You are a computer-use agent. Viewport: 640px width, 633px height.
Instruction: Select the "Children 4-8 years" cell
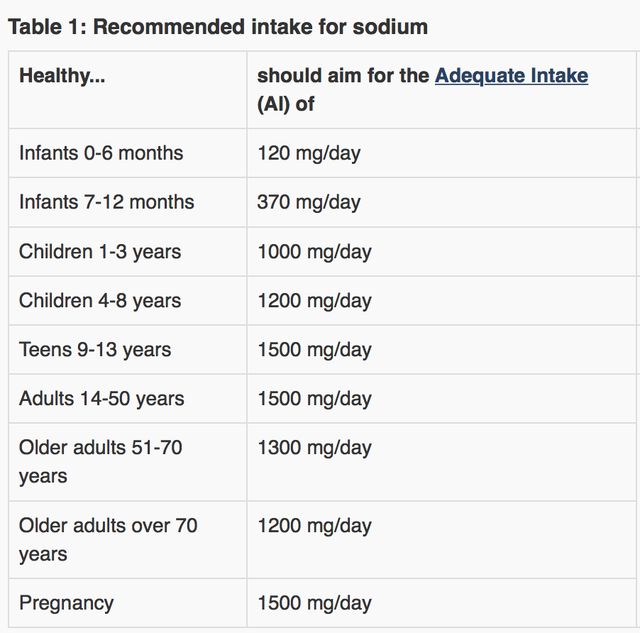tap(100, 300)
